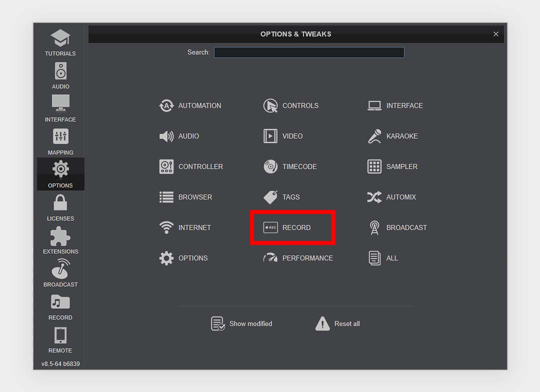This screenshot has width=540, height=392.
Task: Open the Tutorials sidebar section
Action: click(60, 42)
